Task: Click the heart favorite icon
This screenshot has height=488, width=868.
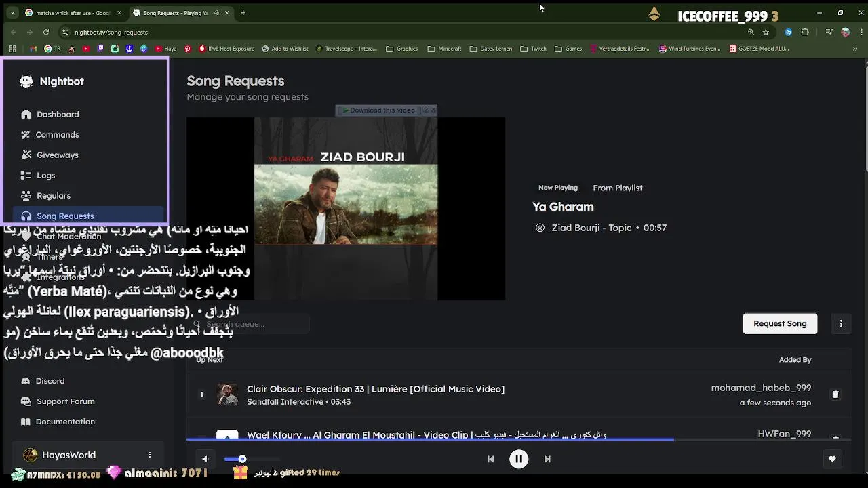Action: click(832, 459)
